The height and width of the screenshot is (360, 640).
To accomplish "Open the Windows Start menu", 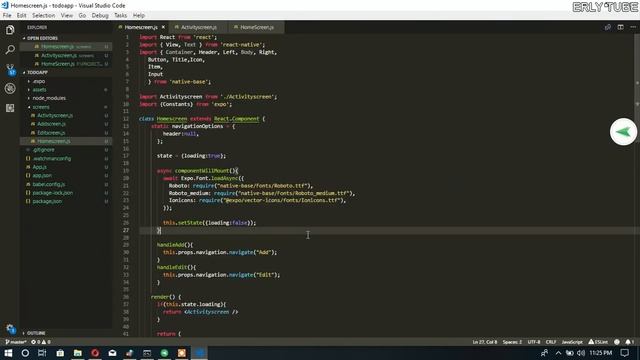I will pos(8,353).
